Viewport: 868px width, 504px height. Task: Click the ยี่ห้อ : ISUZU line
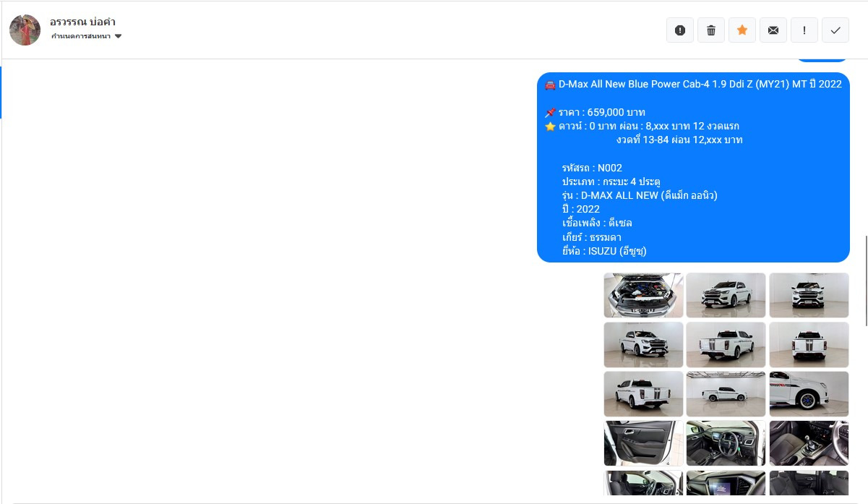click(603, 251)
